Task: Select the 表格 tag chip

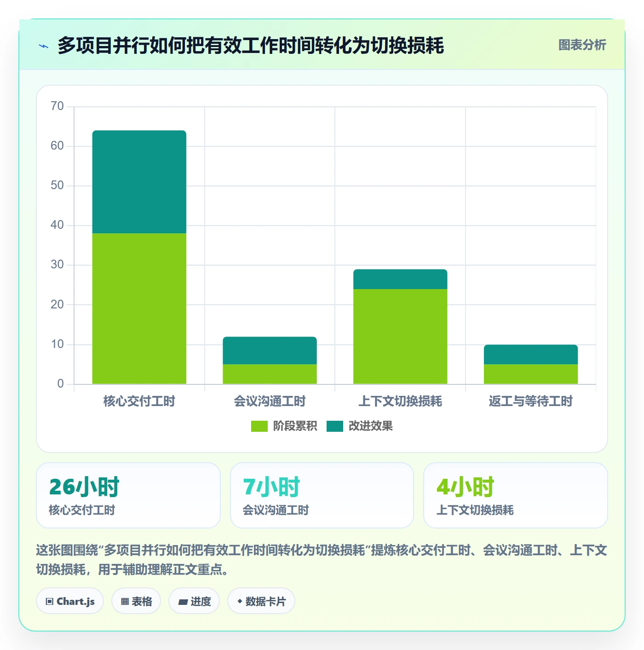Action: pyautogui.click(x=136, y=601)
